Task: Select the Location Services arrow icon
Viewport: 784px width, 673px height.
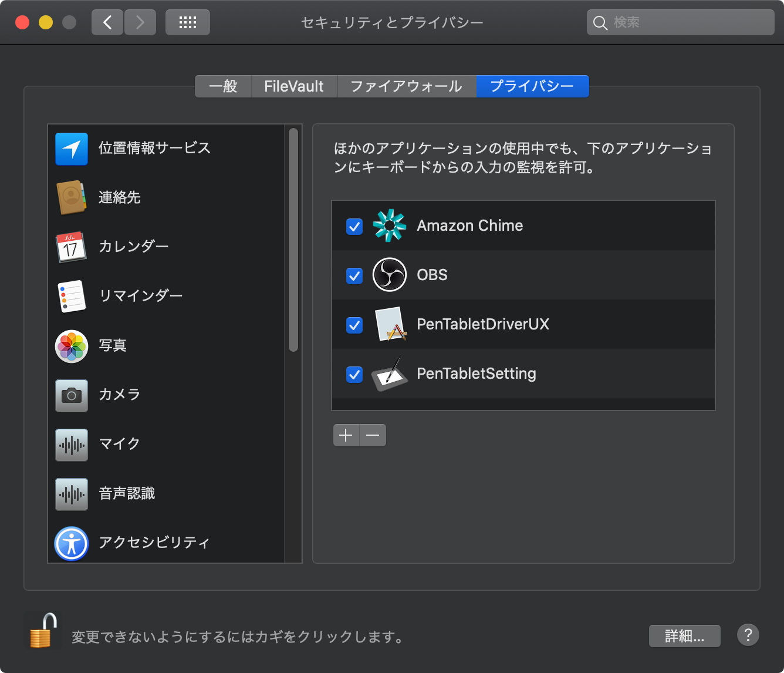Action: [x=72, y=149]
